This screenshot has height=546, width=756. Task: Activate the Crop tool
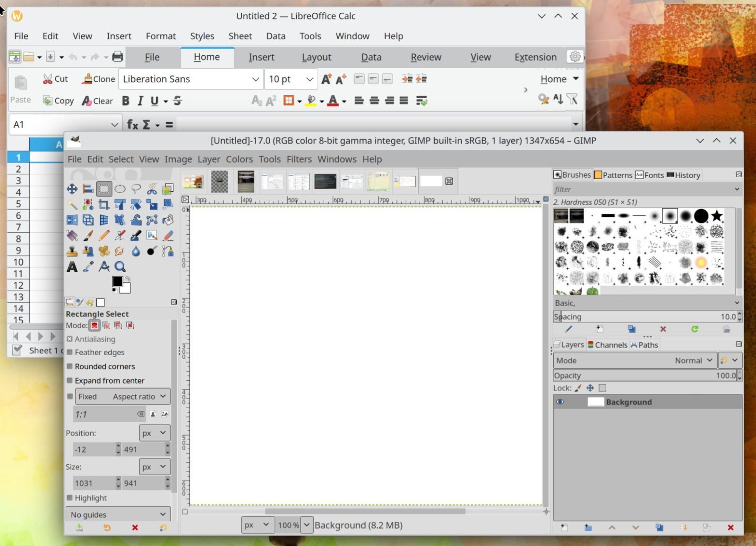click(x=104, y=204)
